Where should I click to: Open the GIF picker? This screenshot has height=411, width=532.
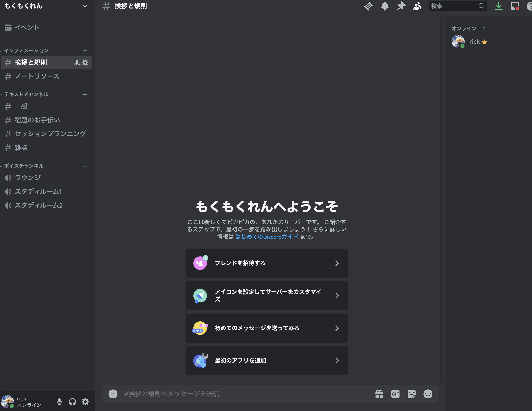[x=395, y=394]
